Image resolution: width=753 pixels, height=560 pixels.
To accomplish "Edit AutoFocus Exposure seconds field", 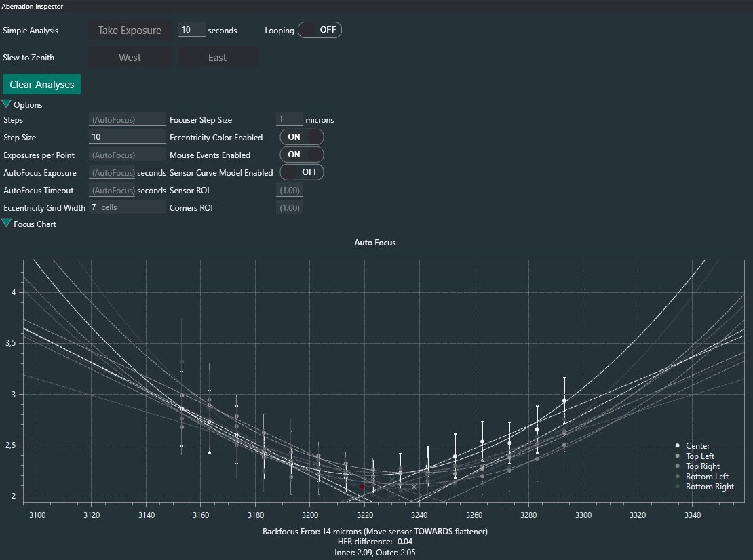I will tap(113, 172).
